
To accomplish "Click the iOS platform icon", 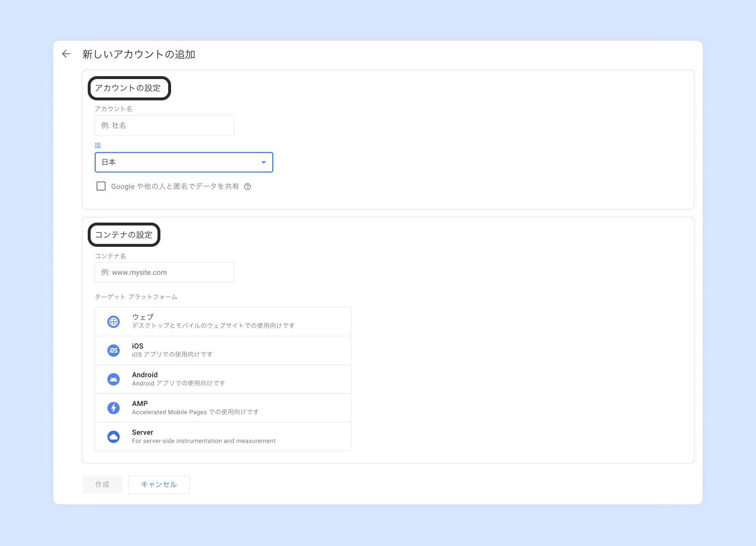I will coord(113,350).
